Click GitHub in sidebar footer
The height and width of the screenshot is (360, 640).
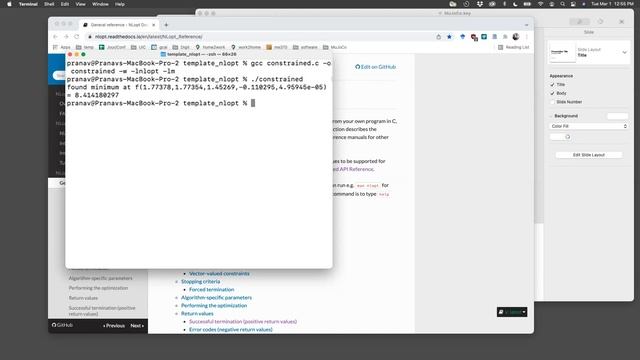click(x=62, y=325)
